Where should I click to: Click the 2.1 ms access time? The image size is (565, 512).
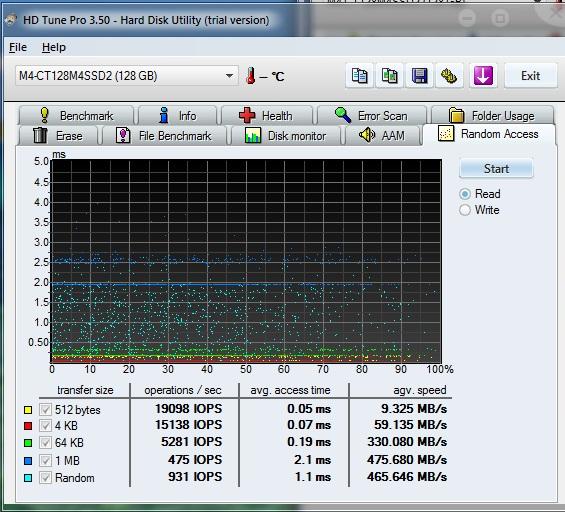312,460
